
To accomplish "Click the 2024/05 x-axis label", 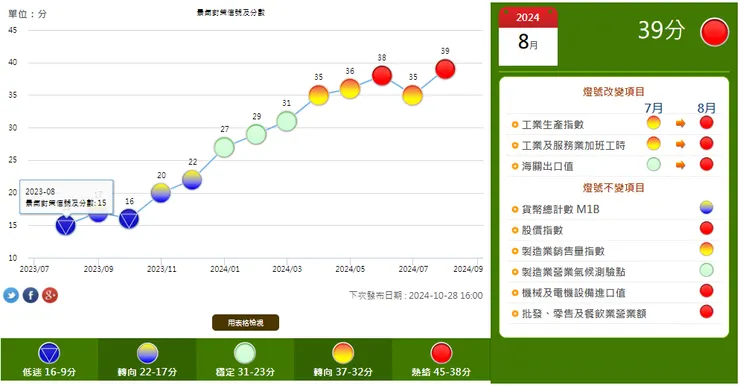I will 350,269.
